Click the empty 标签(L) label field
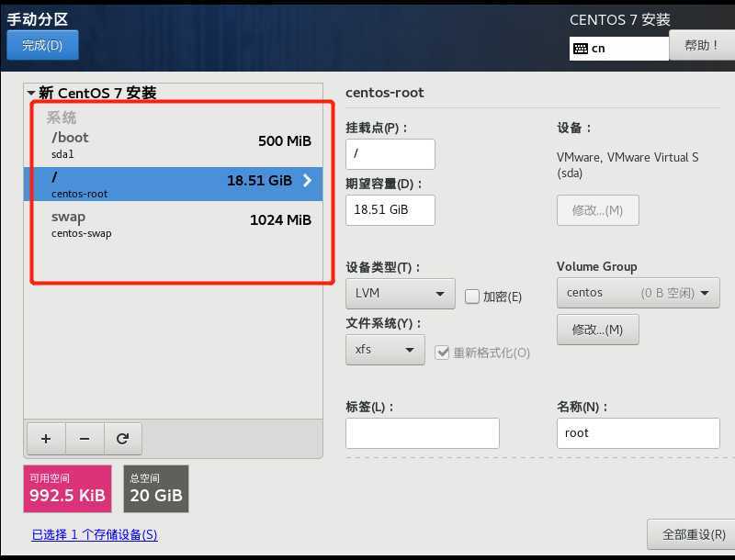Screen dimensions: 735x560 click(423, 433)
